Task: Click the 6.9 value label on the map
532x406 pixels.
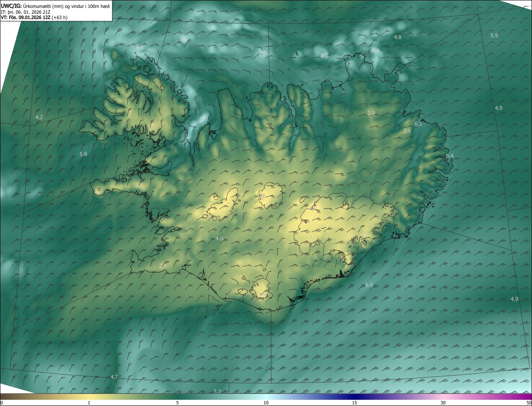Action: point(369,285)
